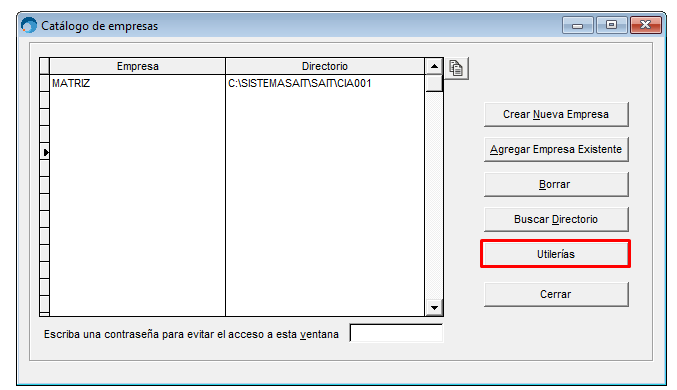This screenshot has width=677, height=390.
Task: Minimize the Catálogo de empresas window
Action: [x=578, y=25]
